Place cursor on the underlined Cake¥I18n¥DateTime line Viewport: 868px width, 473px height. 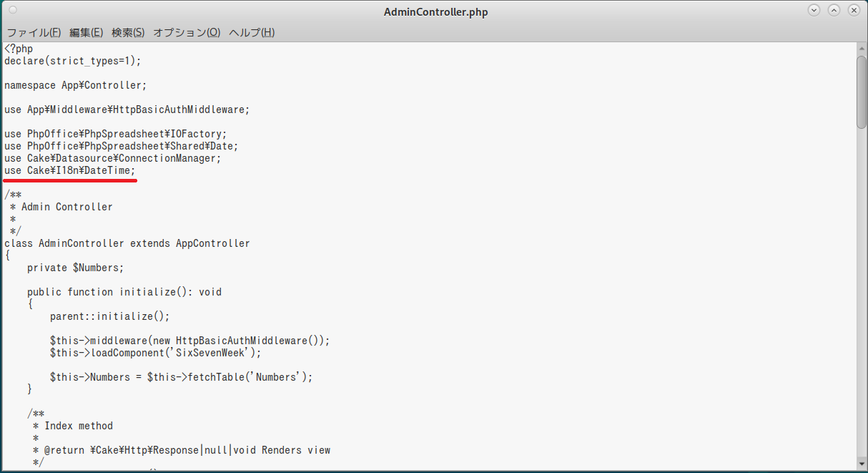(x=70, y=170)
